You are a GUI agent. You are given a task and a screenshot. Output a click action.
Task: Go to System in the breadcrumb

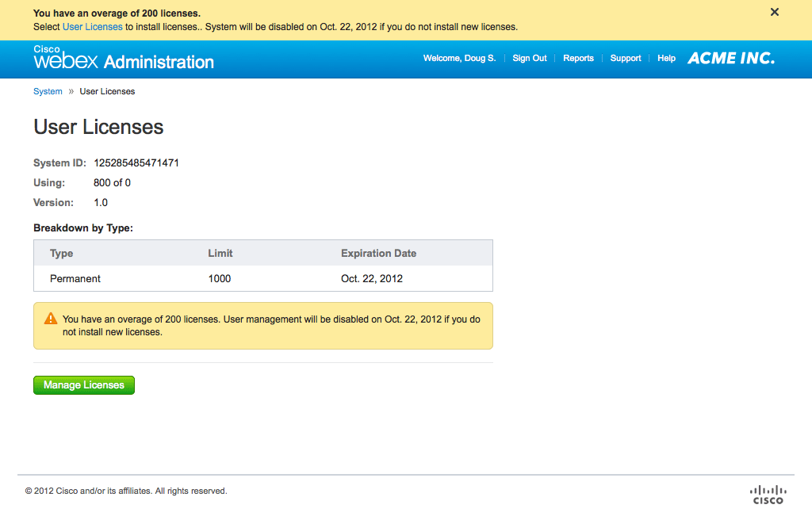(48, 91)
